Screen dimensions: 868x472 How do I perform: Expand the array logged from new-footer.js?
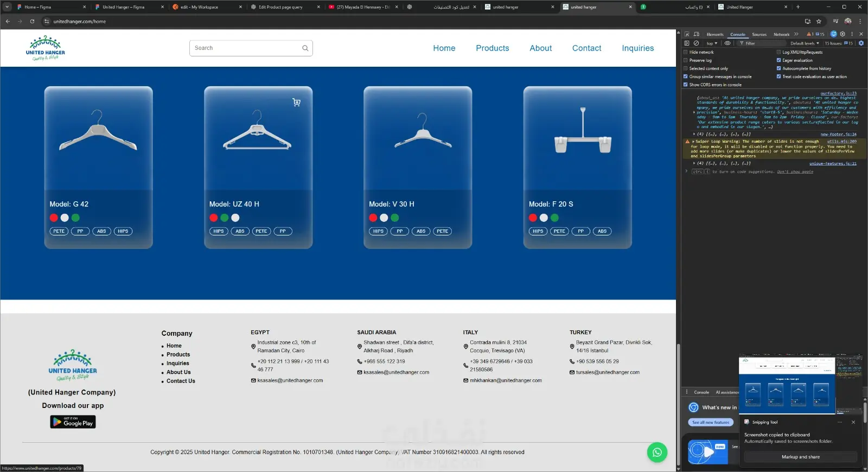click(x=694, y=134)
